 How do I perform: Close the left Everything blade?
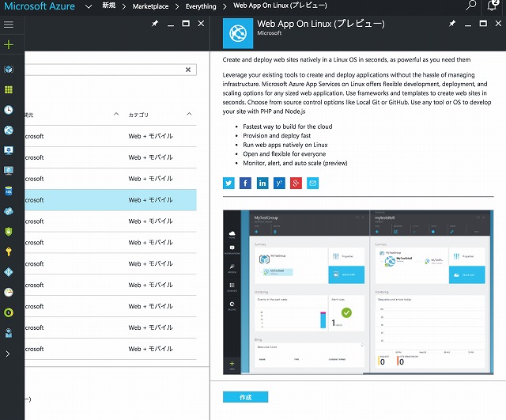coord(201,23)
